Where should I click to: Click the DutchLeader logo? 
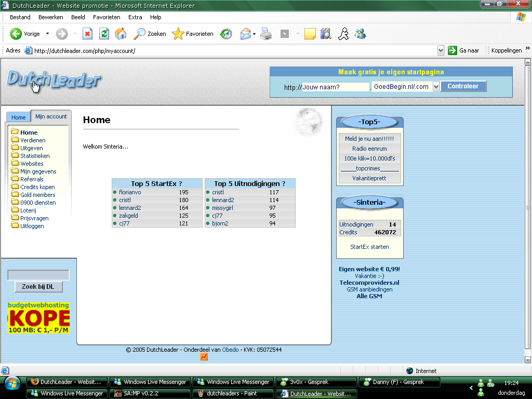click(x=54, y=79)
